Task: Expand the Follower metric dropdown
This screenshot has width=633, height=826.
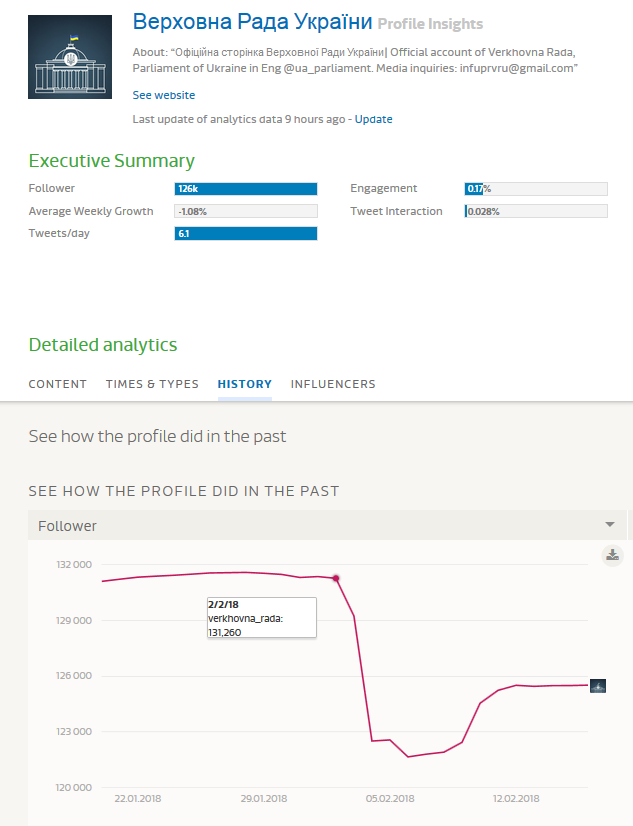Action: click(609, 525)
